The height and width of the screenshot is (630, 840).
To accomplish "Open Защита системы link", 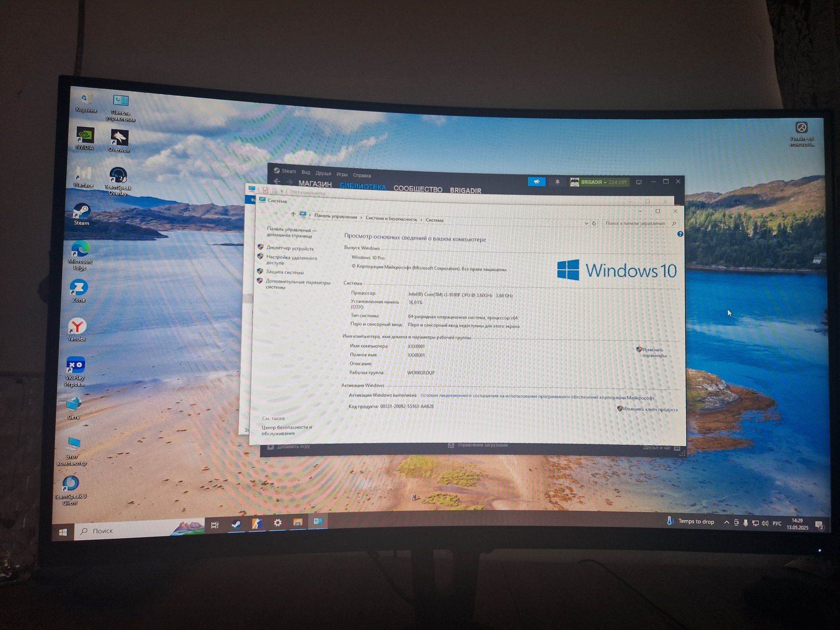I will [285, 272].
